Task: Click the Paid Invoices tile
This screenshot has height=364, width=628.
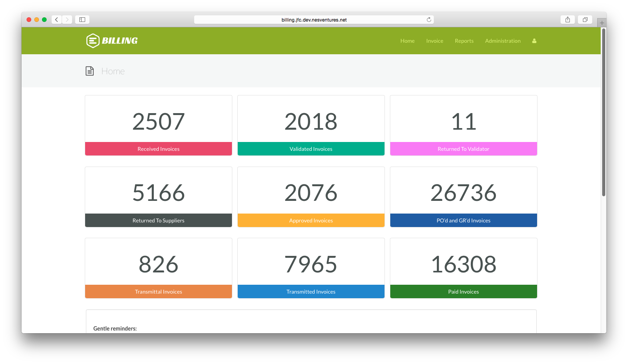Action: pos(463,268)
